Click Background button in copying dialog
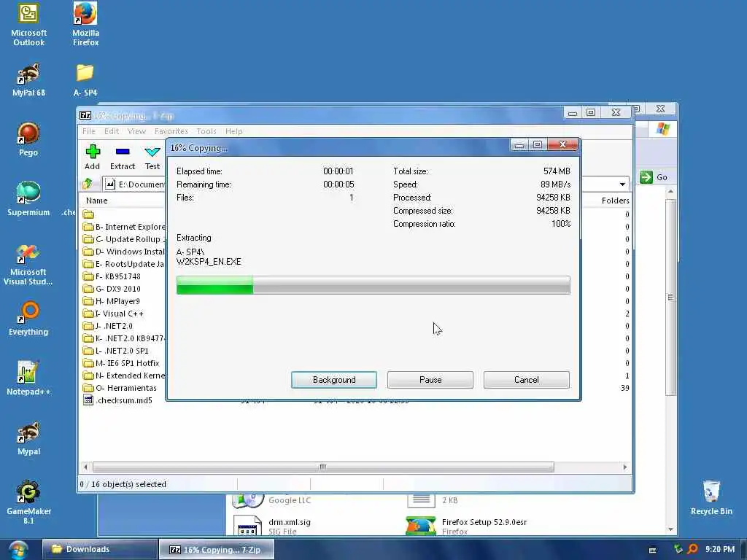The image size is (747, 560). click(334, 379)
